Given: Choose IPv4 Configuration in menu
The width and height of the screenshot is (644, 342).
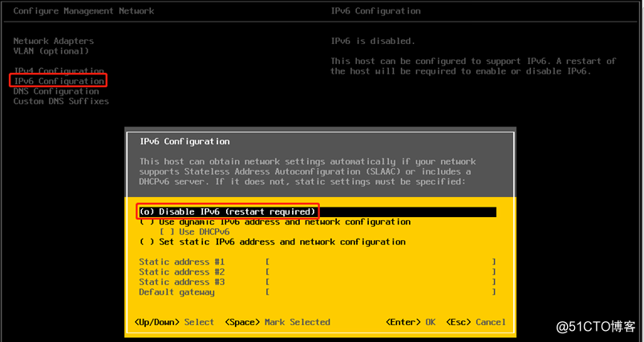Looking at the screenshot, I should (59, 71).
